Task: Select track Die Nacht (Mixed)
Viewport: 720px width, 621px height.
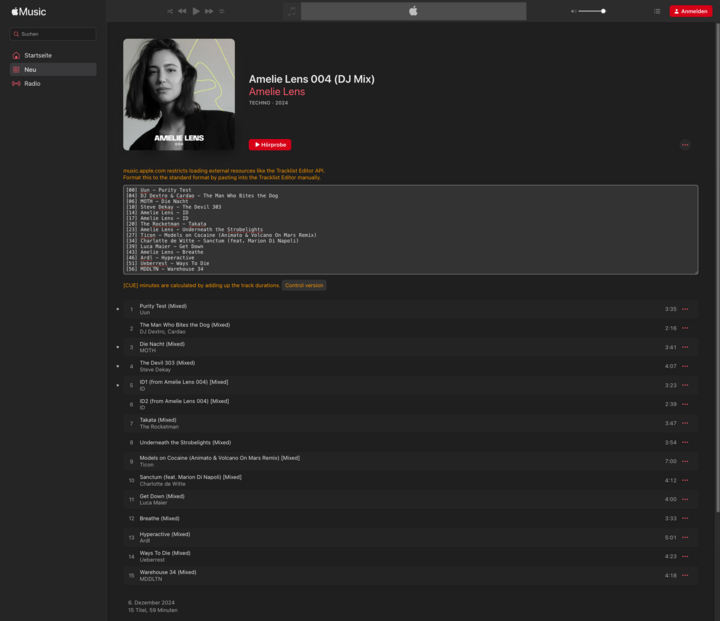Action: (x=411, y=347)
